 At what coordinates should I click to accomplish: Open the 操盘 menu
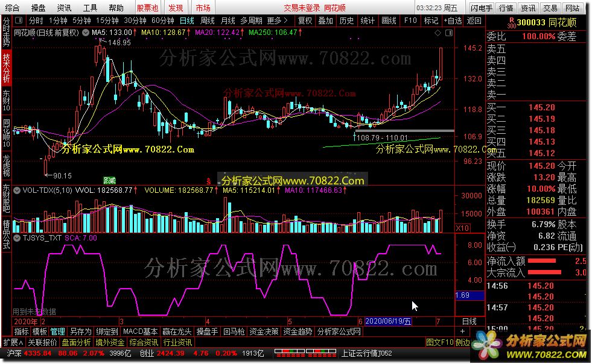tap(38, 8)
